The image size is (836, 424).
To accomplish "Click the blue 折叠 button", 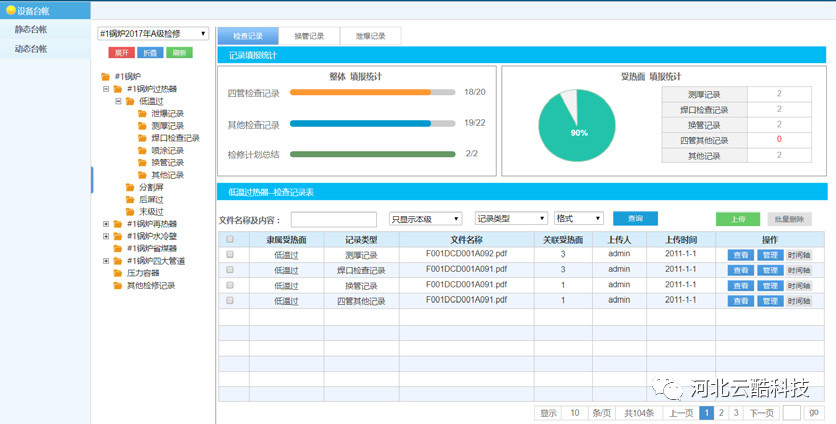I will pyautogui.click(x=150, y=53).
